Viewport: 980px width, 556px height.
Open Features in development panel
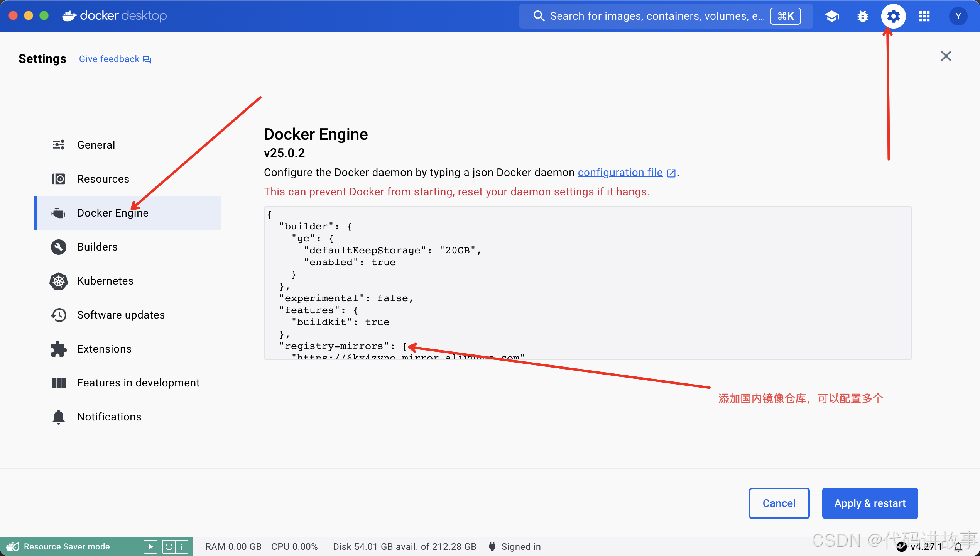tap(138, 383)
